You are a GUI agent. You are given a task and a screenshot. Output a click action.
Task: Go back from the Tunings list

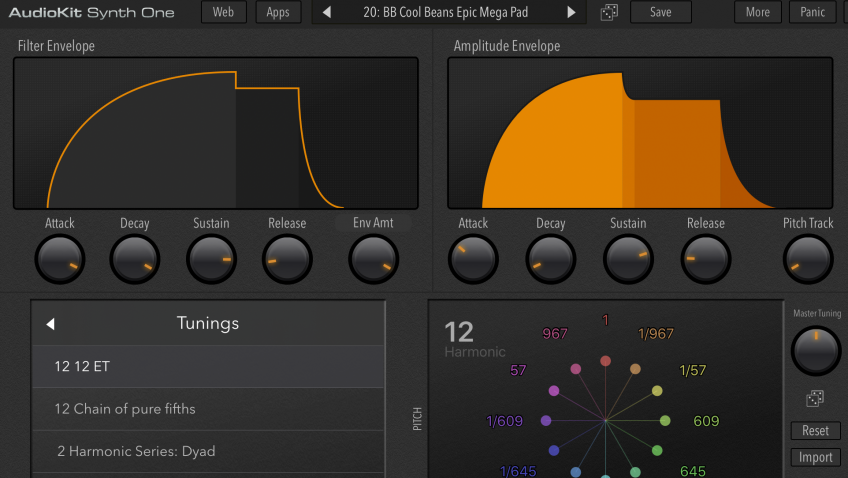[50, 324]
